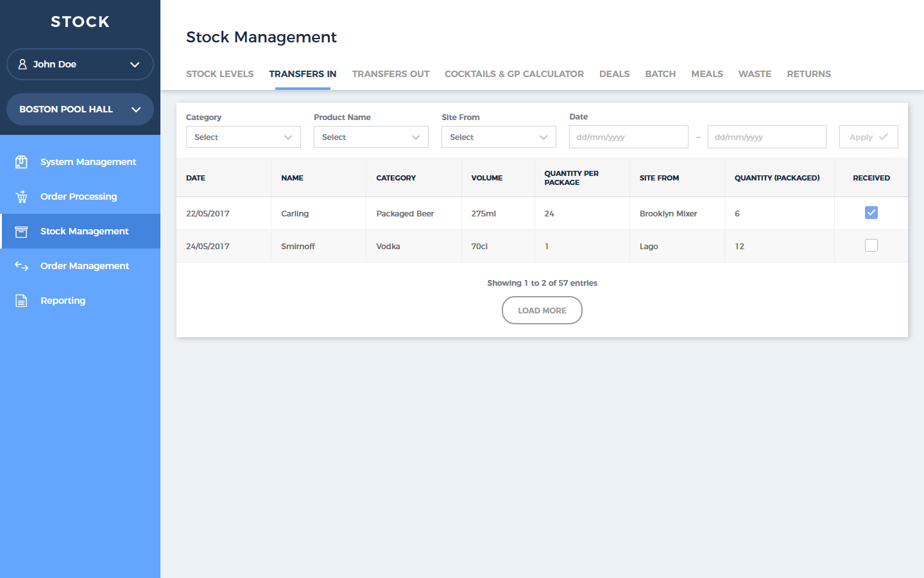
Task: Click the Stock Management box icon
Action: tap(21, 231)
